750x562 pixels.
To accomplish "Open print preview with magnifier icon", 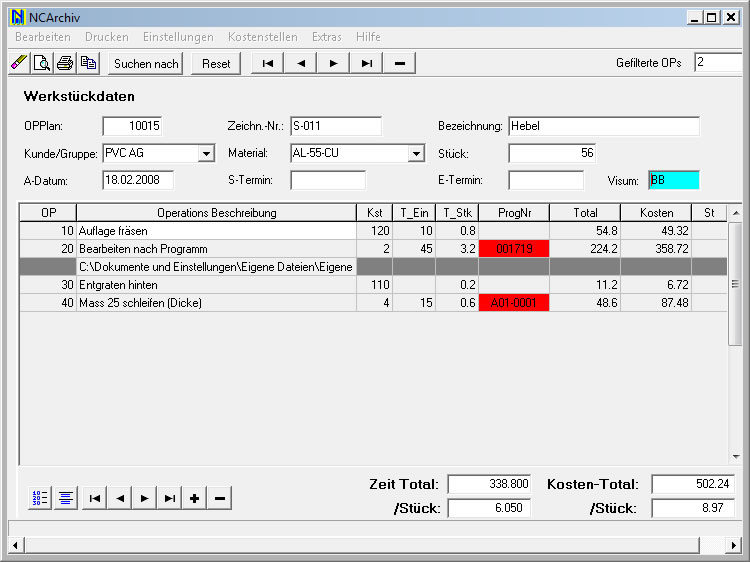I will tap(42, 63).
